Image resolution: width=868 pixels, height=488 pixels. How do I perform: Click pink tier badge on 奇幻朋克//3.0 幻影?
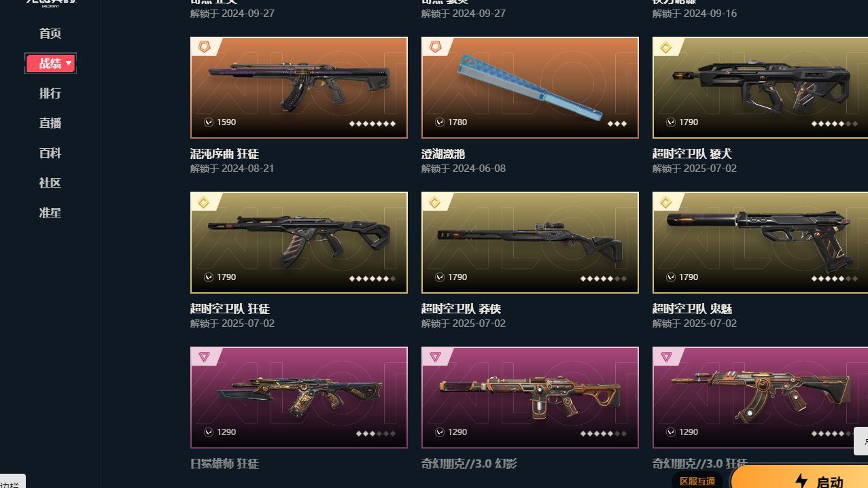[435, 357]
